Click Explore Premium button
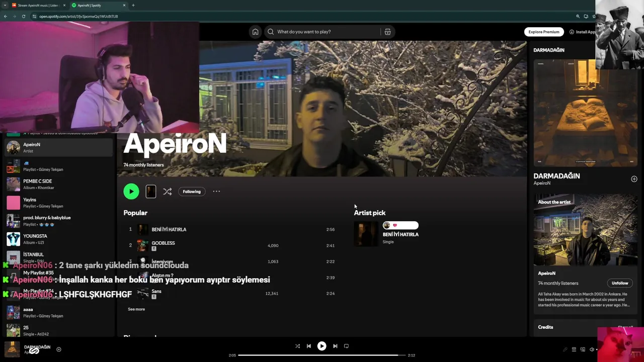The width and height of the screenshot is (644, 362). pyautogui.click(x=544, y=32)
